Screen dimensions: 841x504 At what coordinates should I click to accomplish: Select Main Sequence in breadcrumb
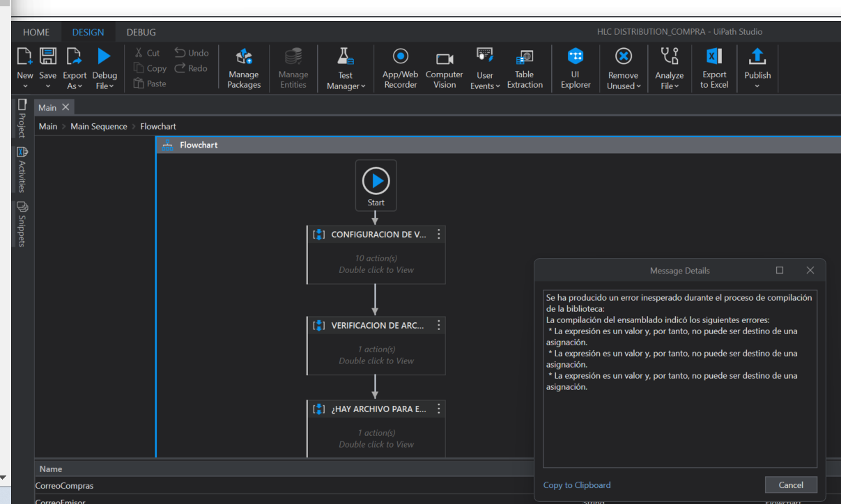[x=98, y=127]
